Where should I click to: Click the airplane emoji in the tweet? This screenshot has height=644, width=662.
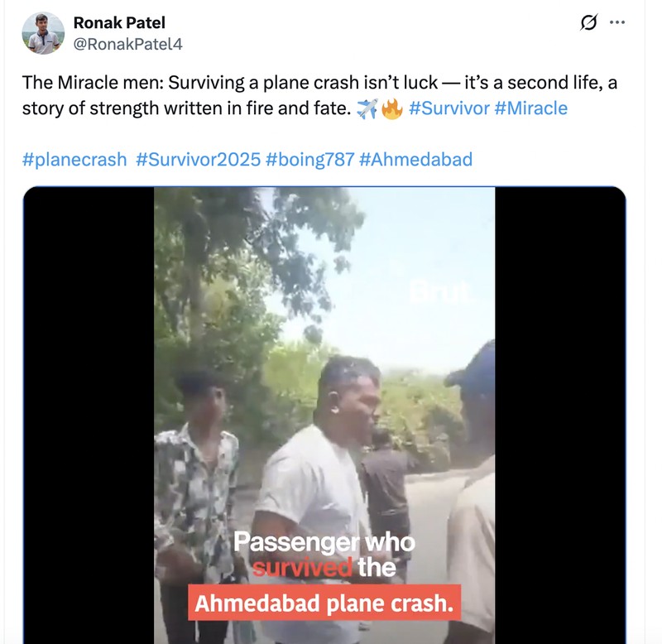click(367, 108)
